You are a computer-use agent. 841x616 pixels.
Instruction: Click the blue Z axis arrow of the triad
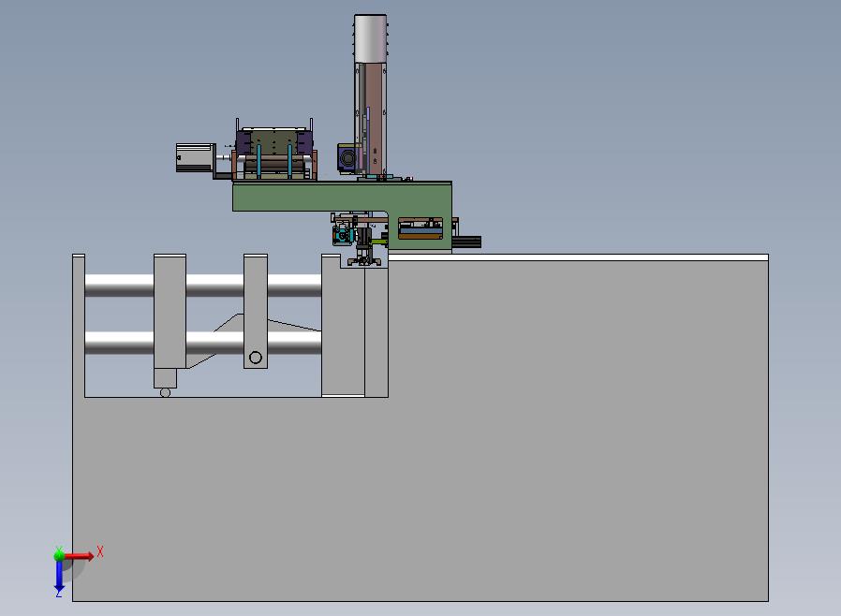click(59, 577)
